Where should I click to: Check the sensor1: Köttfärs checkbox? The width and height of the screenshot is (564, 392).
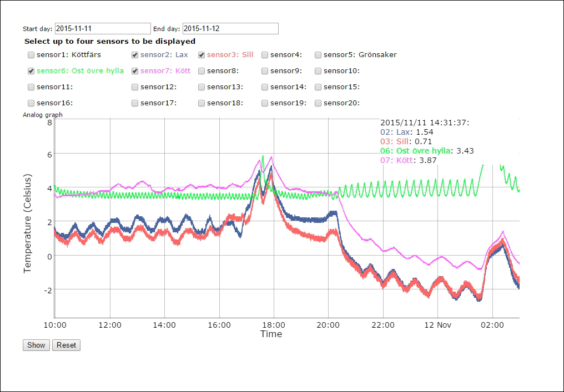pos(31,55)
